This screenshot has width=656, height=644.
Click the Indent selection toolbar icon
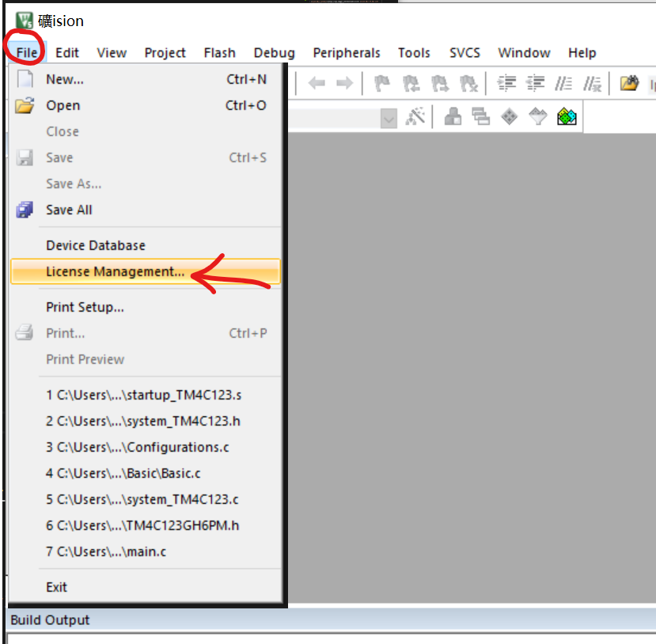point(506,83)
